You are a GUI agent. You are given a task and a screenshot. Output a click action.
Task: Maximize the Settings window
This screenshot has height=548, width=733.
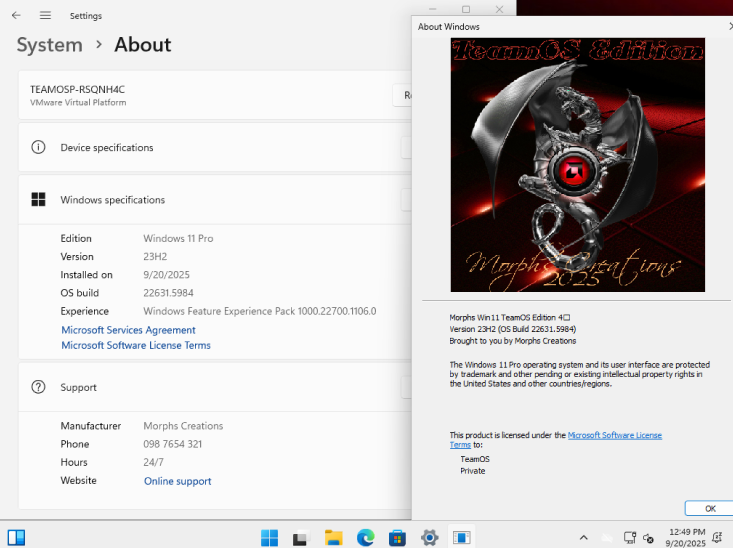[x=466, y=9]
